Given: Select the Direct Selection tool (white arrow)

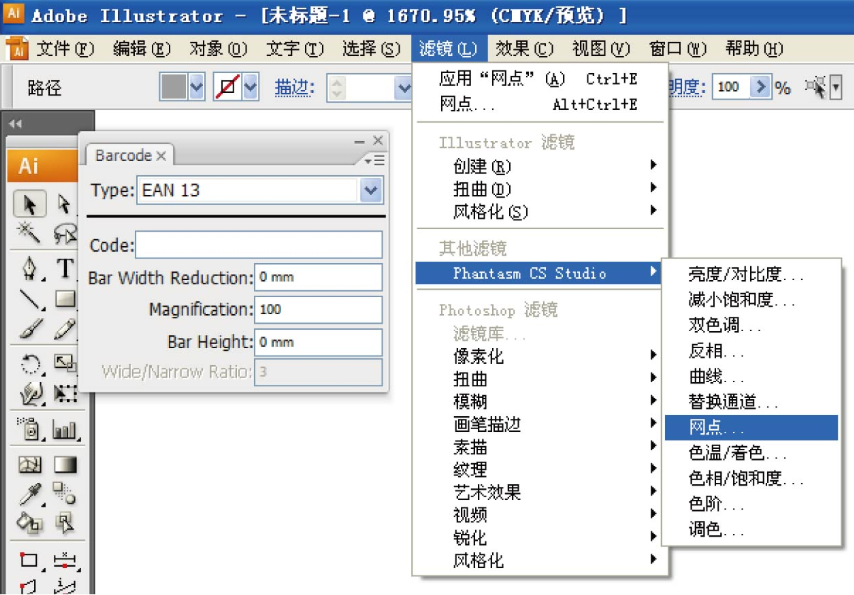Looking at the screenshot, I should point(64,204).
